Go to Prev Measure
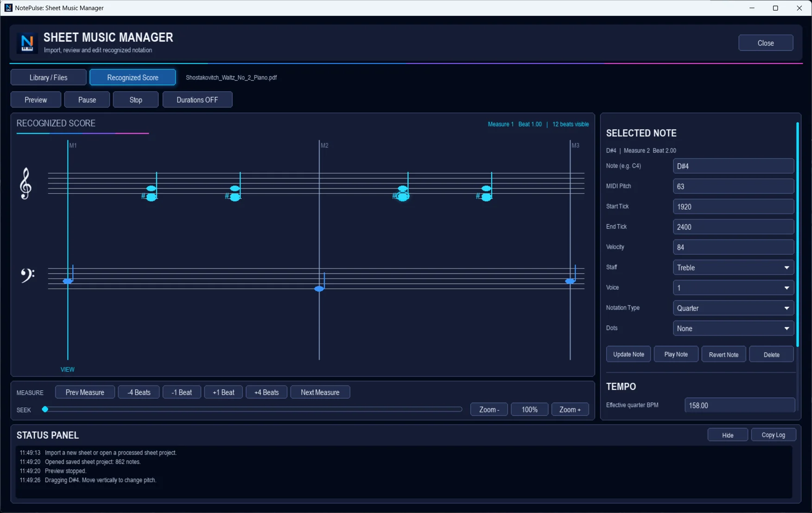The width and height of the screenshot is (812, 513). [85, 392]
